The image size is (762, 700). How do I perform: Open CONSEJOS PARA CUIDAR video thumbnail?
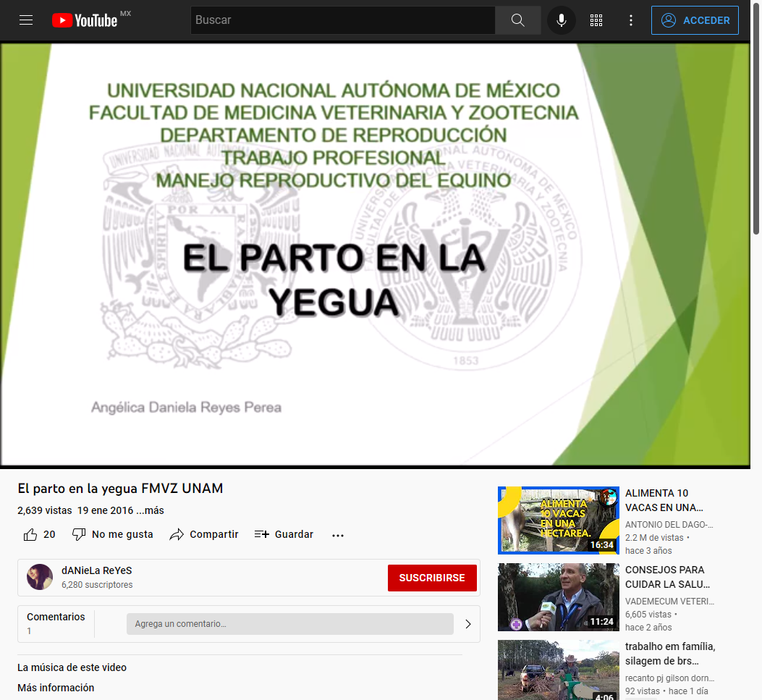(559, 597)
